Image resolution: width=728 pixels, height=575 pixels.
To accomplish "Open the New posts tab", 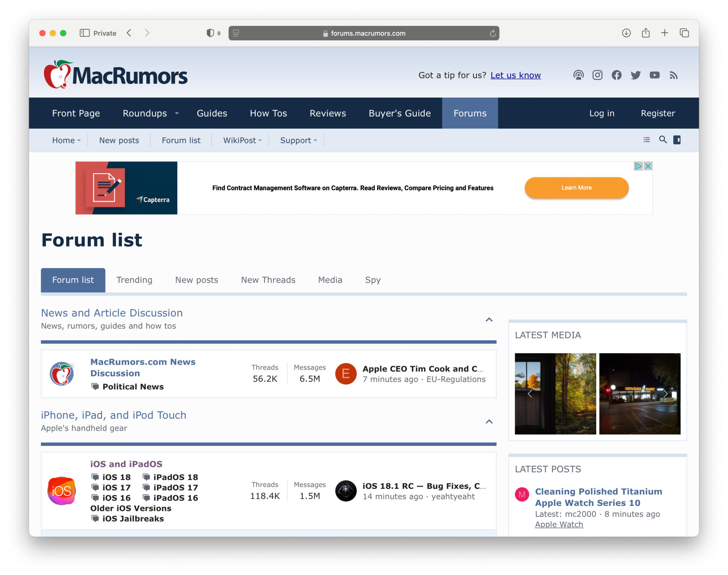I will (x=197, y=280).
